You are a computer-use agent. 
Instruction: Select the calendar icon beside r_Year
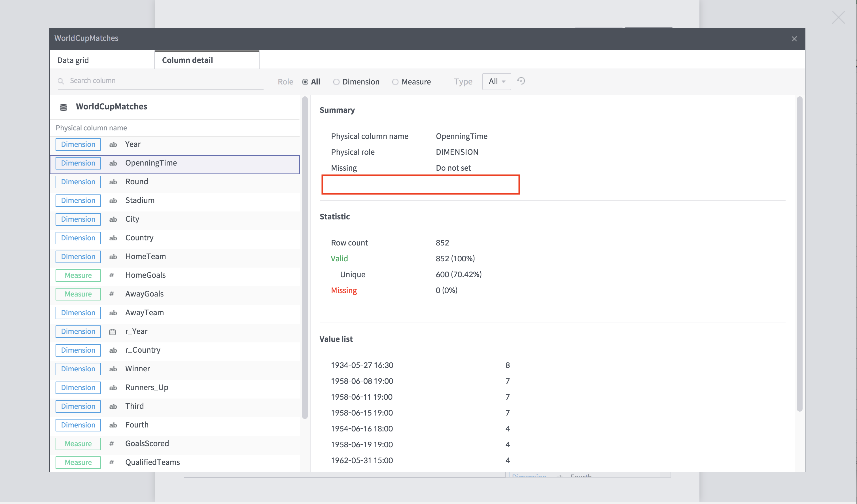[x=113, y=331]
